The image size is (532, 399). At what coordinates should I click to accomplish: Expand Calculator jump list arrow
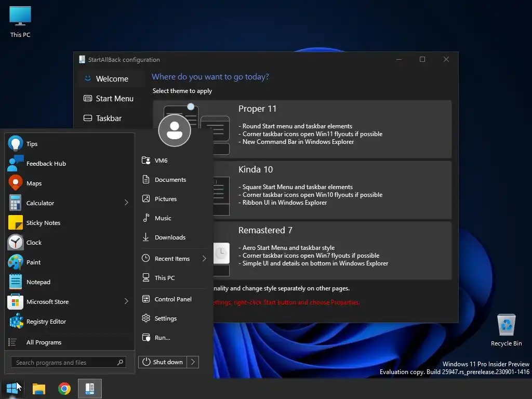click(x=126, y=203)
